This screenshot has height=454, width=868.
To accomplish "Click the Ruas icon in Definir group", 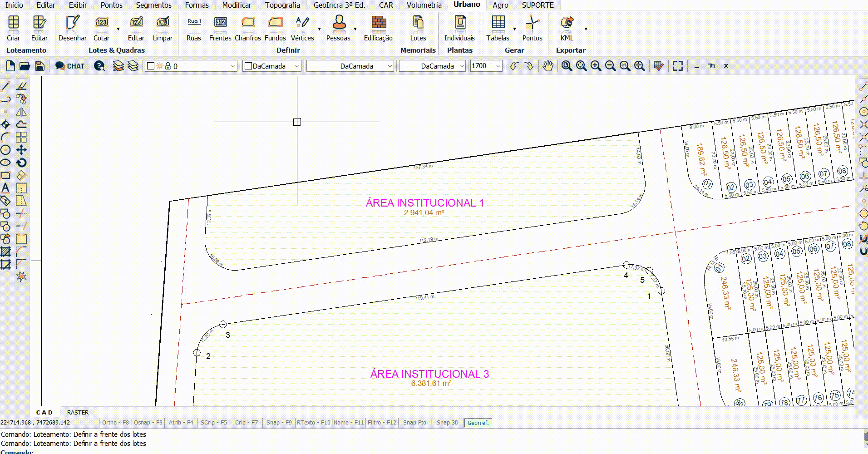I will coord(194,28).
